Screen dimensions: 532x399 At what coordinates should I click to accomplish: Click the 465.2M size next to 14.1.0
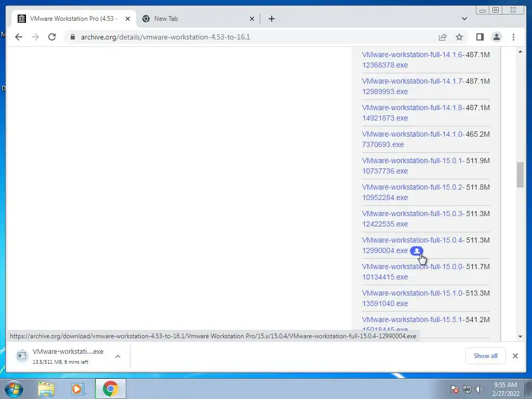478,134
